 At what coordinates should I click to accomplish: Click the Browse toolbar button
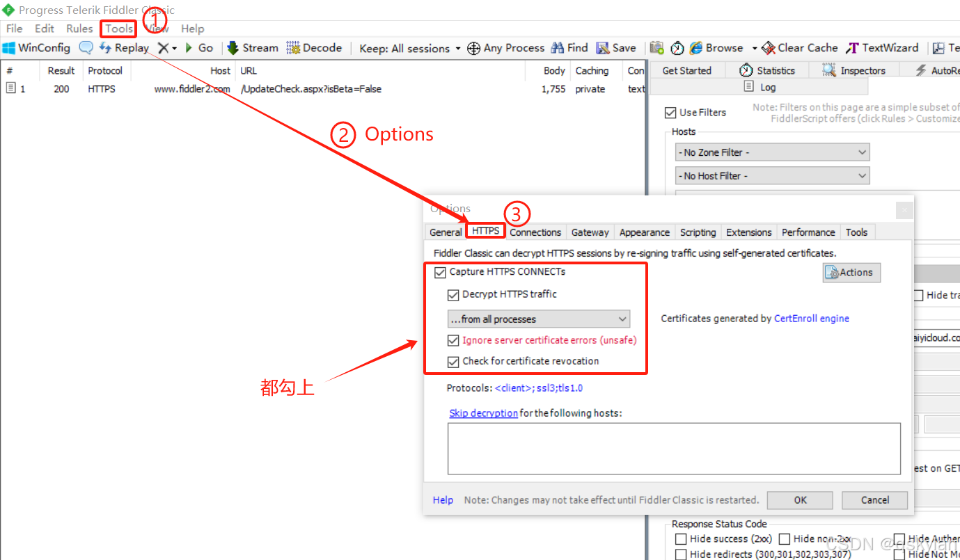pos(716,48)
